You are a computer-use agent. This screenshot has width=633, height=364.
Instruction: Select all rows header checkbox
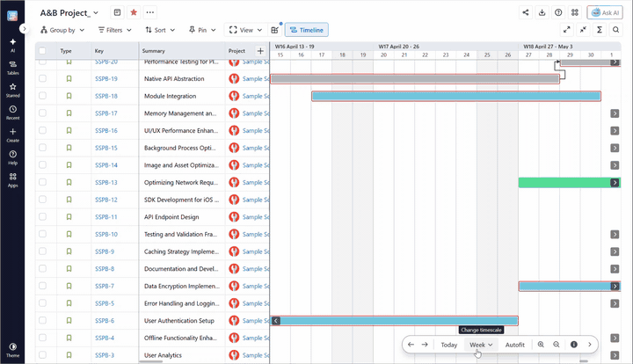[x=42, y=51]
